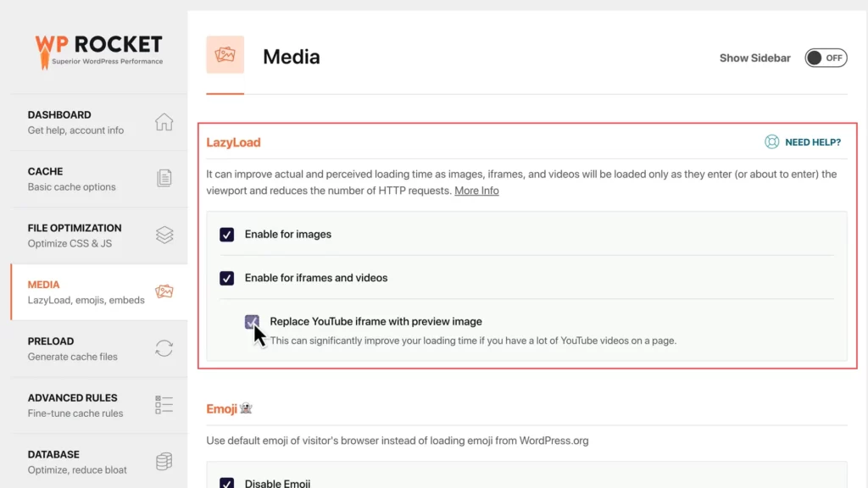Open the LazyLoad More Info link
The image size is (868, 488).
pos(476,191)
